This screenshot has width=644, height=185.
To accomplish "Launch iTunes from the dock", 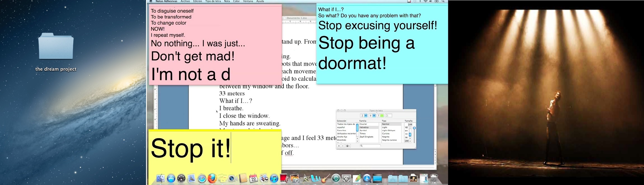I will pos(274,178).
